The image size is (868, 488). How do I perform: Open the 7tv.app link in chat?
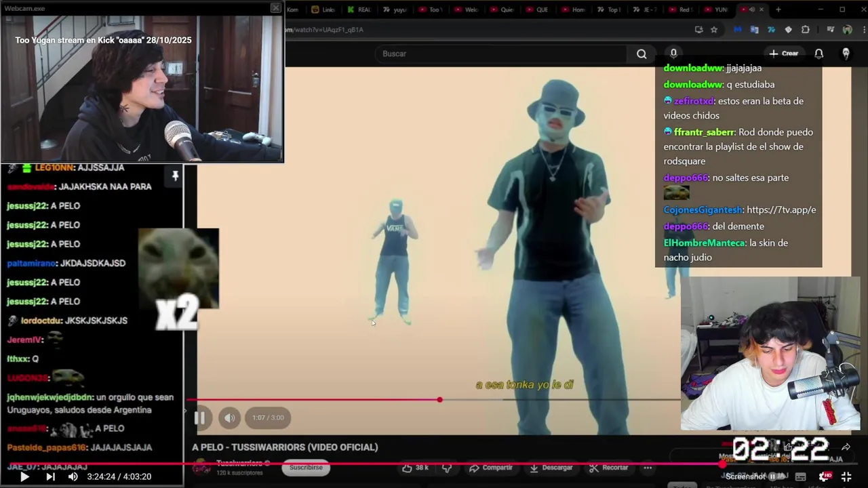(781, 210)
